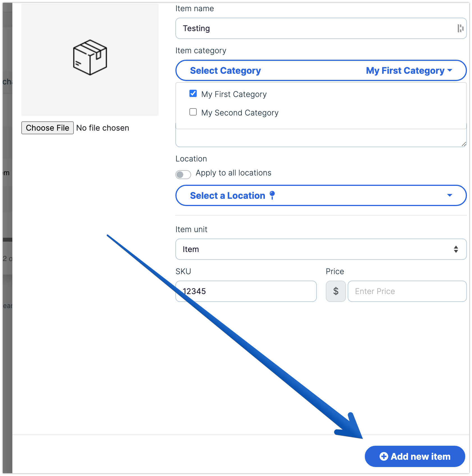Click the dollar sign currency symbol
Viewport: 472px width, 476px height.
(336, 291)
